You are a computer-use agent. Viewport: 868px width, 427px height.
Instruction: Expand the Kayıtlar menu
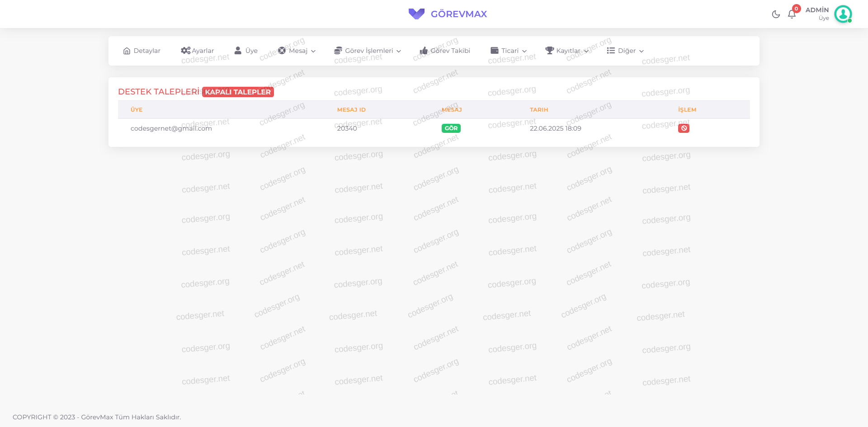(567, 51)
